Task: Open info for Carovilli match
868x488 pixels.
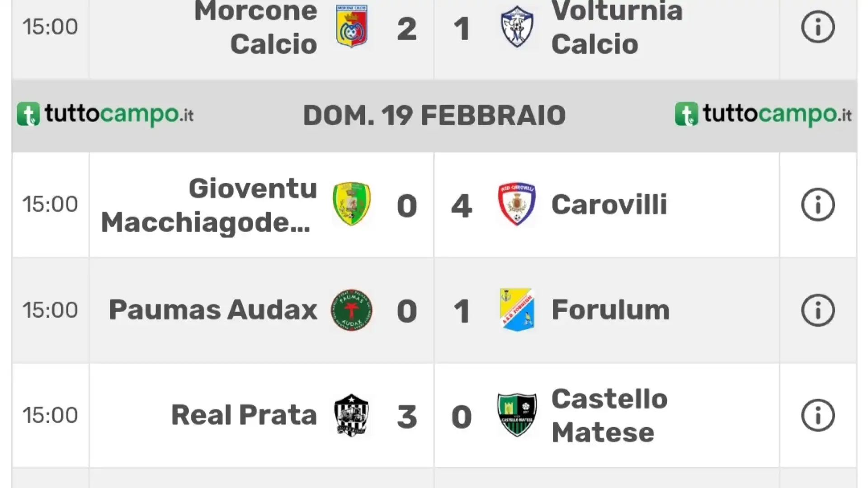Action: pyautogui.click(x=818, y=204)
